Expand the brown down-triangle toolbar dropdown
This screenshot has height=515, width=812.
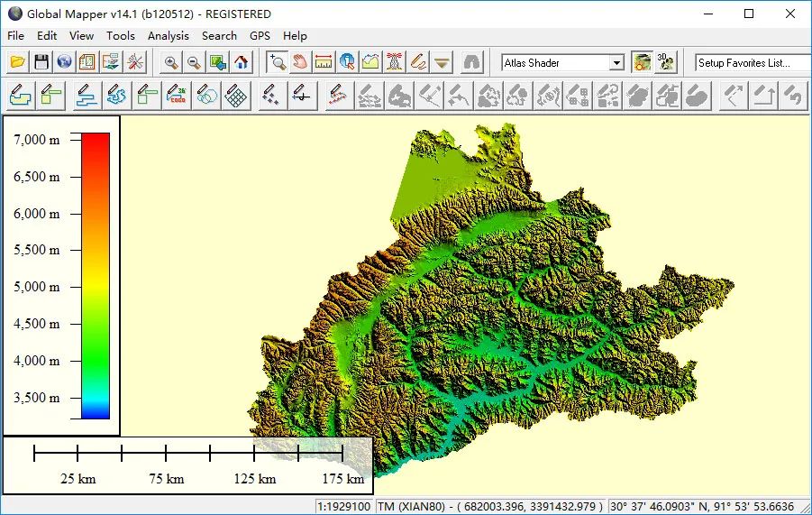(442, 63)
